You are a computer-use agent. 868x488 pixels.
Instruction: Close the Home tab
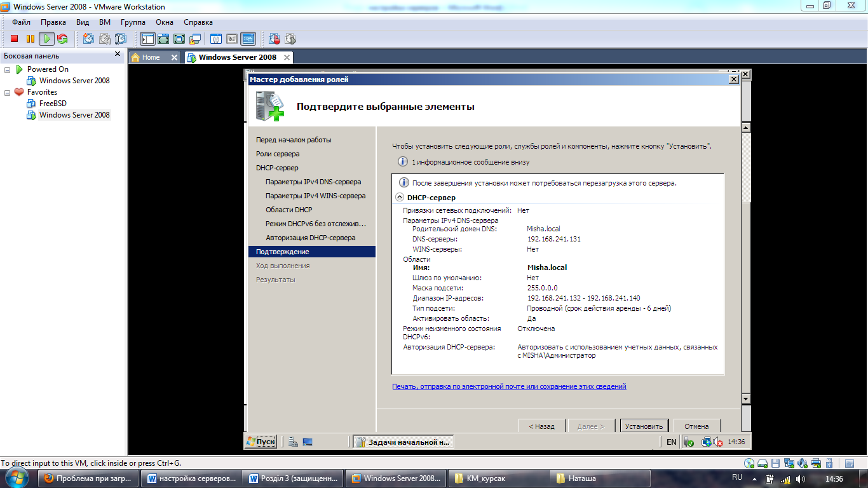pos(175,57)
